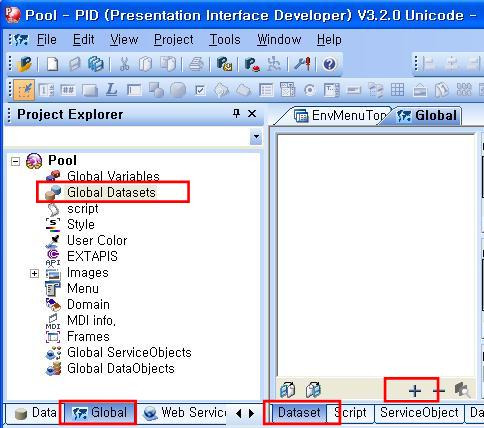Screen dimensions: 484x428
Task: Close the Project Explorer panel
Action: click(252, 114)
